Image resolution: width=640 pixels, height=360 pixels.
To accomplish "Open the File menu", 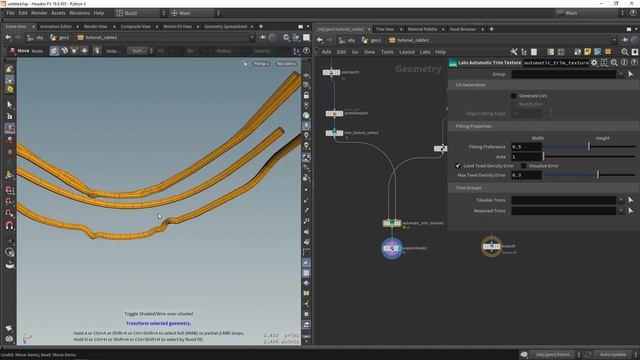I will pyautogui.click(x=10, y=13).
